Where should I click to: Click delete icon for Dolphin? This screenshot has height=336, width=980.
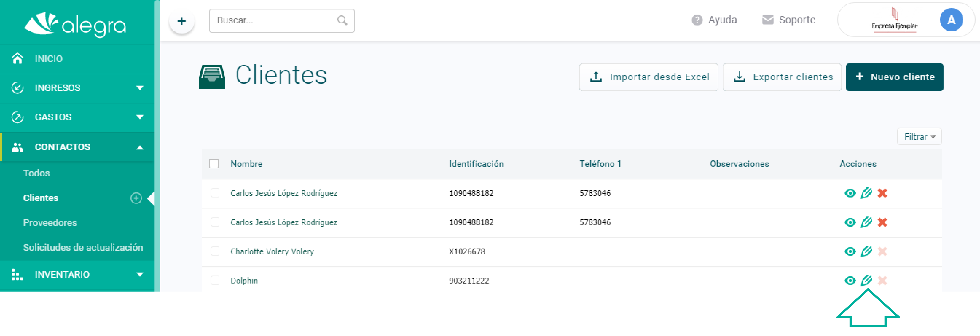[882, 281]
